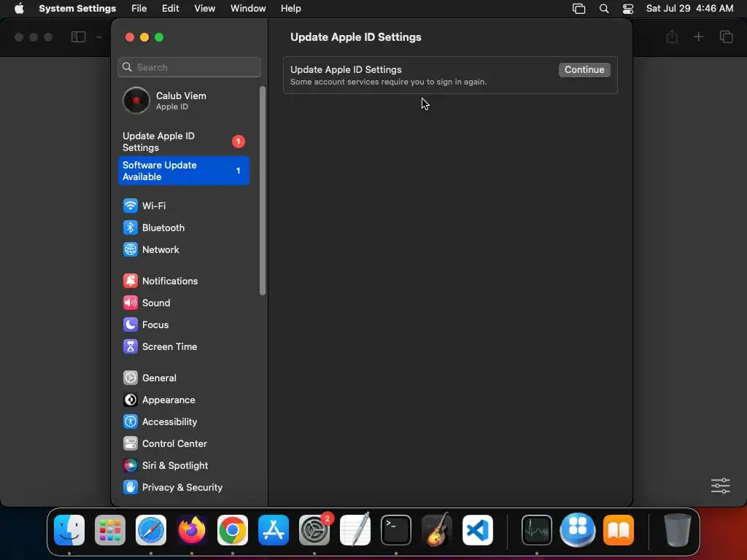This screenshot has width=747, height=560.
Task: Open the Window menu
Action: tap(248, 8)
